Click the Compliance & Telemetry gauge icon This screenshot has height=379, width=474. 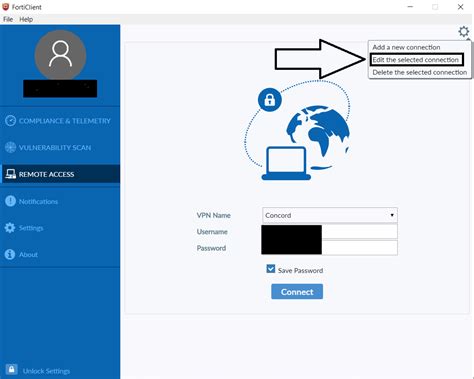coord(10,121)
